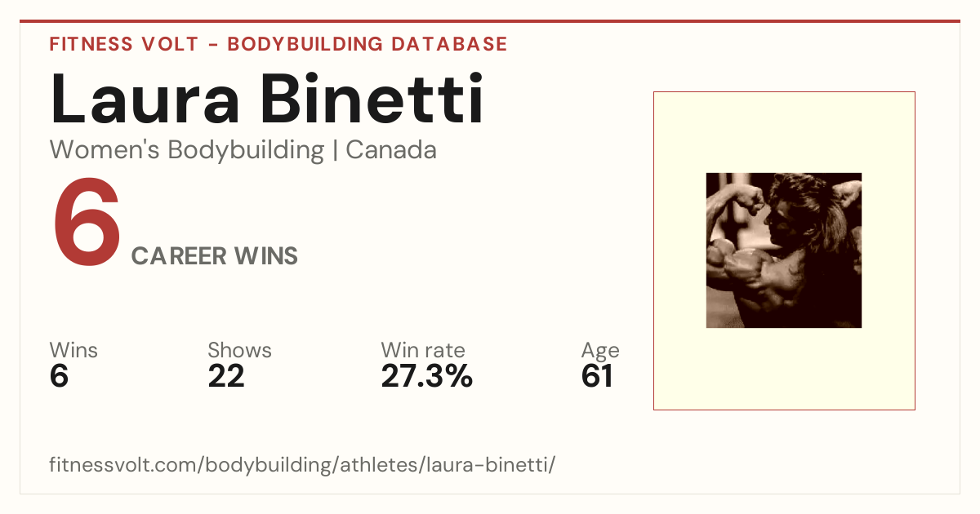The image size is (980, 514).
Task: Click the 22 shows value
Action: [x=226, y=376]
